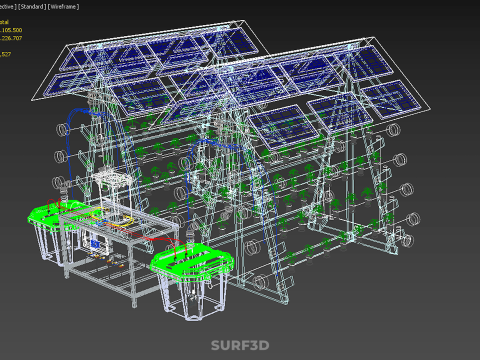Open the [Standard] viewport quality menu
This screenshot has height=360, width=480.
click(32, 7)
